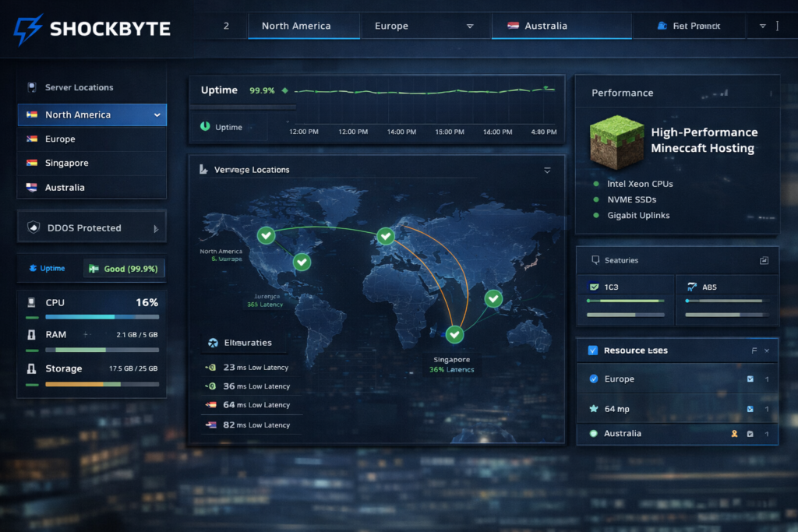This screenshot has height=532, width=798.
Task: Open the DDOS Protected panel
Action: point(91,227)
